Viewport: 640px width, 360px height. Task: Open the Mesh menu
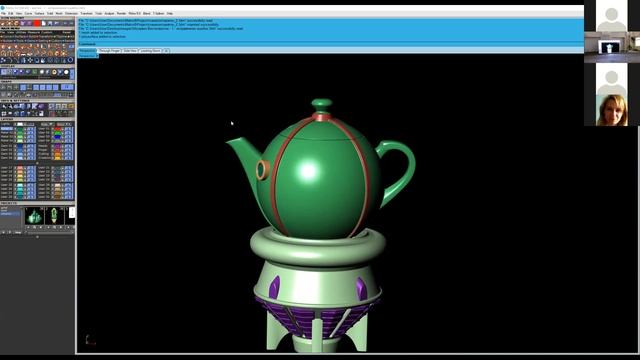coord(59,13)
